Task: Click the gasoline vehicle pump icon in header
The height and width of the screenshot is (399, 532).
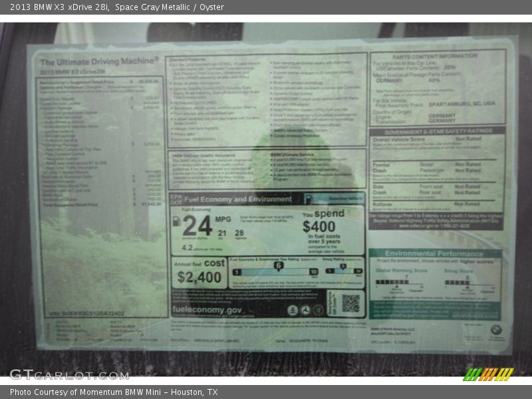Action: tap(308, 198)
